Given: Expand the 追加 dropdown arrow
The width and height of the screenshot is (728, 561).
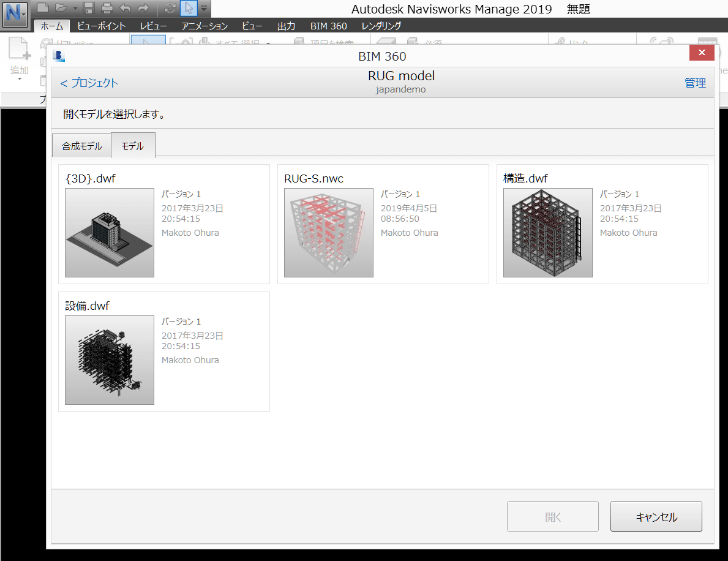Looking at the screenshot, I should pyautogui.click(x=20, y=79).
